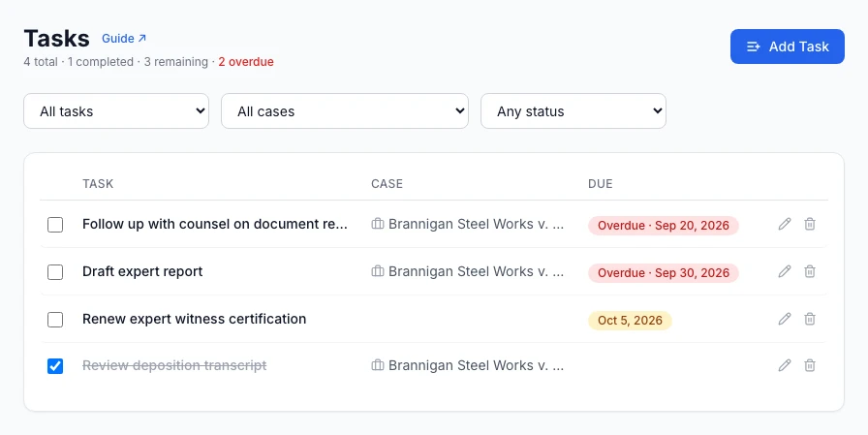Viewport: 868px width, 435px height.
Task: Select the struck-through Review deposition transcript title
Action: coord(174,366)
